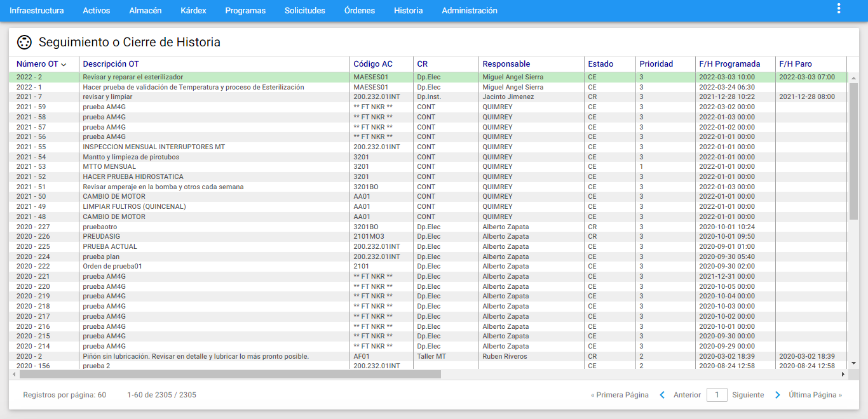The width and height of the screenshot is (868, 419).
Task: Select 'LIMPIAR FULTROS (QUINCENAL)' row
Action: [429, 206]
